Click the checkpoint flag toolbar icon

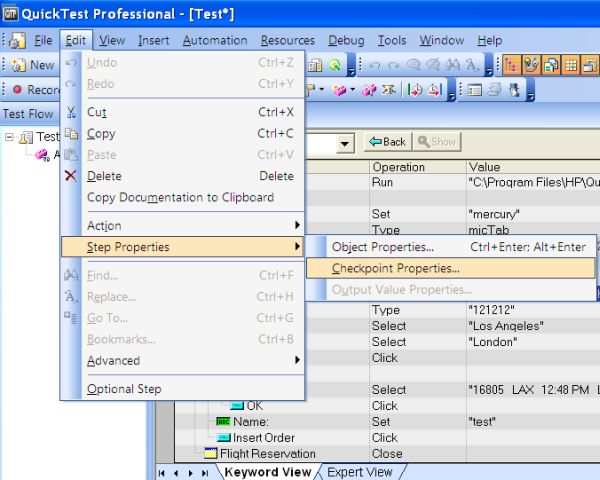310,90
